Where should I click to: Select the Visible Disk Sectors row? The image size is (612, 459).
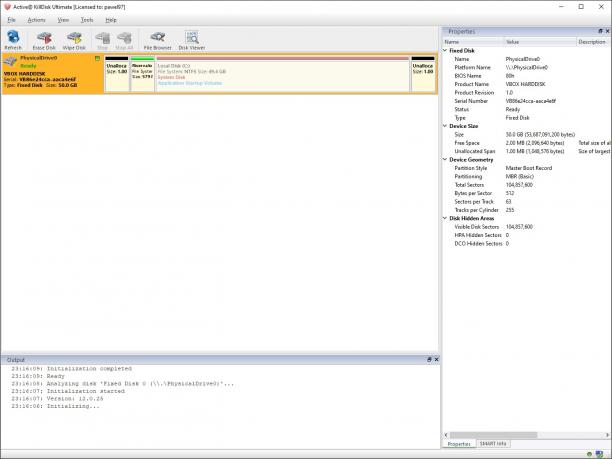[527, 227]
